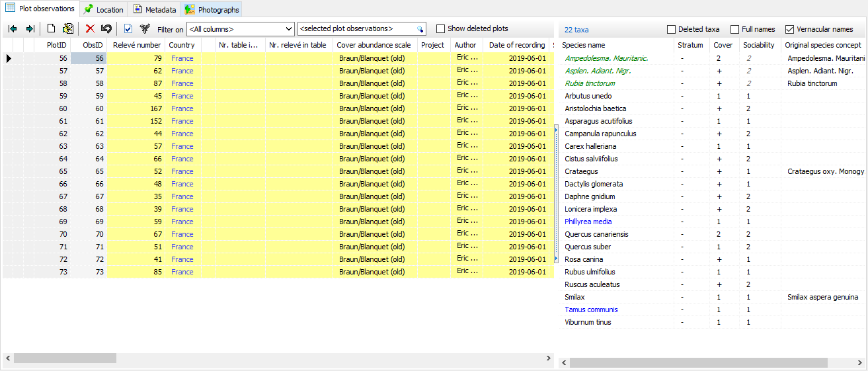
Task: Enable Show deleted plots checkbox
Action: (x=441, y=29)
